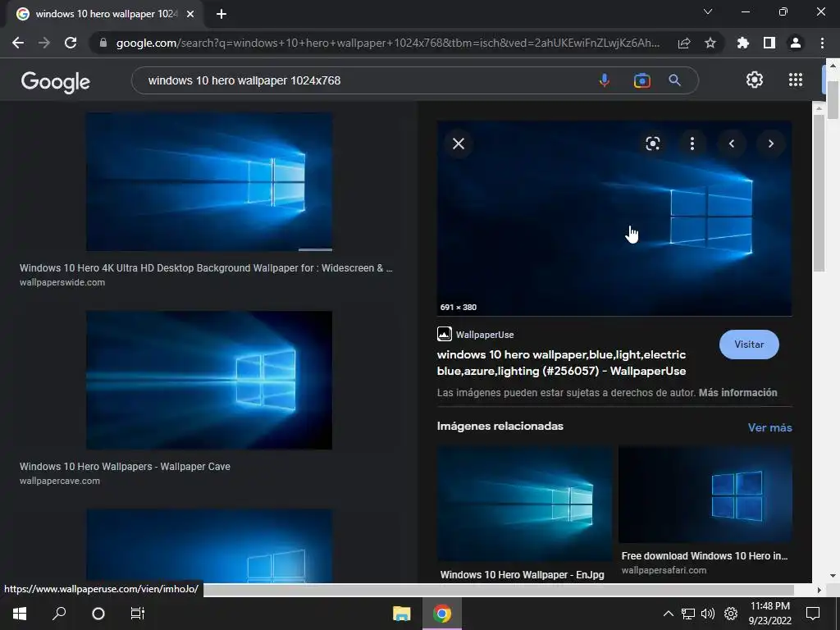Open Windows 10 Hero 4K Ultra HD title
Image resolution: width=840 pixels, height=630 pixels.
coord(206,268)
